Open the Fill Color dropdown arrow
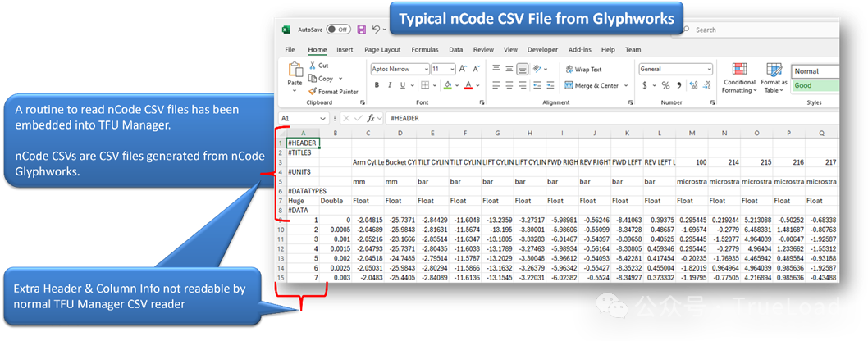Image resolution: width=868 pixels, height=341 pixels. click(456, 86)
